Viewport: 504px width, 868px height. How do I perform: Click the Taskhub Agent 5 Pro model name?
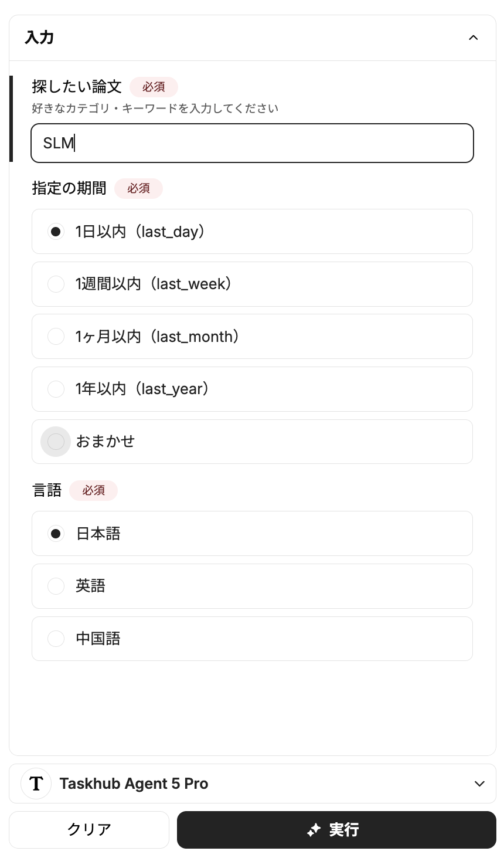[134, 784]
